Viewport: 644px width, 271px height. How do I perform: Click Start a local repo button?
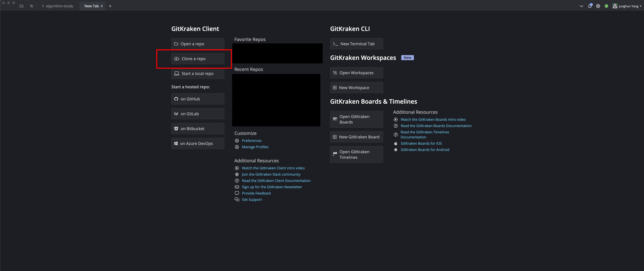click(197, 73)
